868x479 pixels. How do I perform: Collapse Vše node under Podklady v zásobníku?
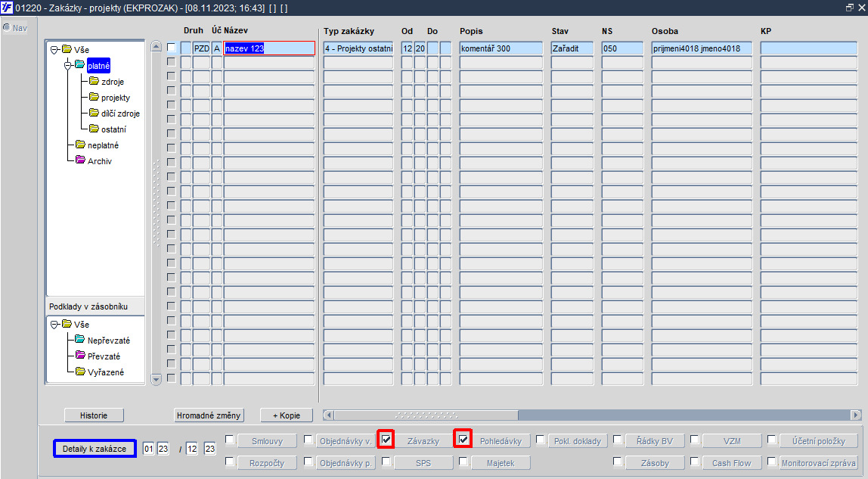54,324
